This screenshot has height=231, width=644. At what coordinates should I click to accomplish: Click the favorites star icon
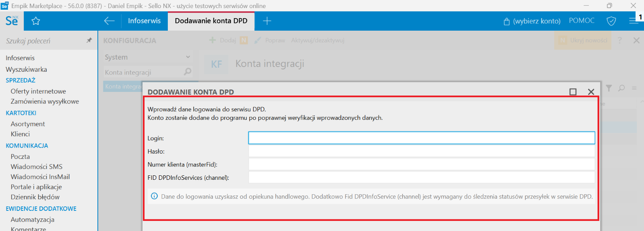36,21
